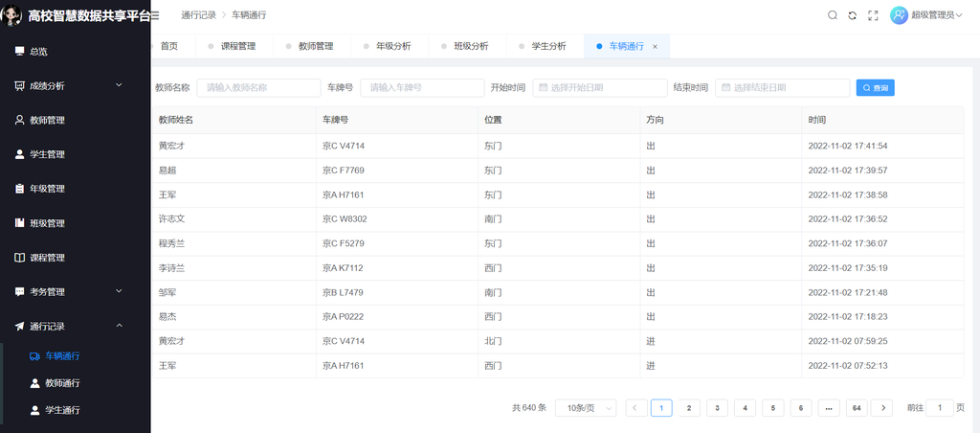Go to 班级管理 in the sidebar
980x433 pixels.
point(47,223)
